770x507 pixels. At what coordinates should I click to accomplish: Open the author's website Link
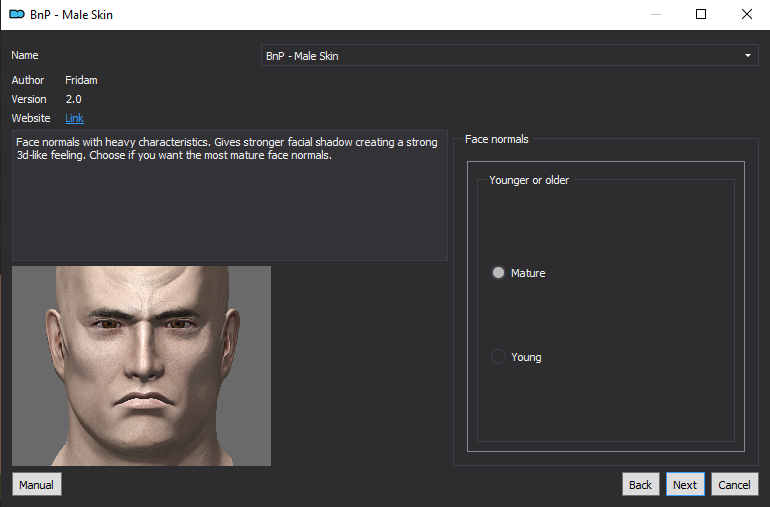(74, 118)
